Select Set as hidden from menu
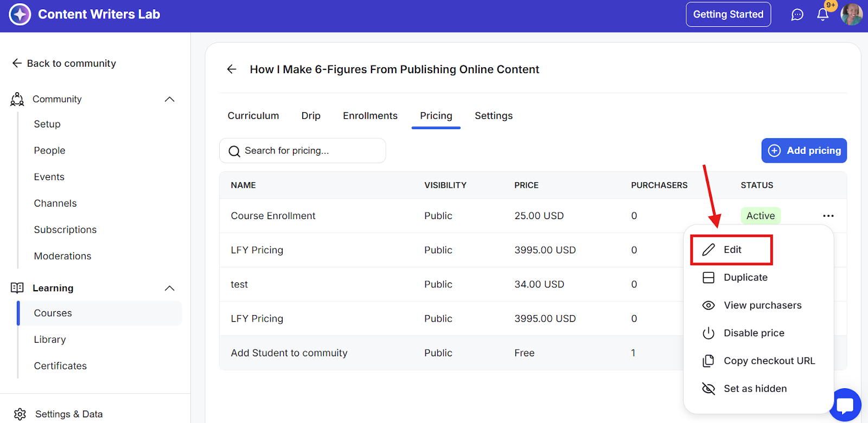 755,388
